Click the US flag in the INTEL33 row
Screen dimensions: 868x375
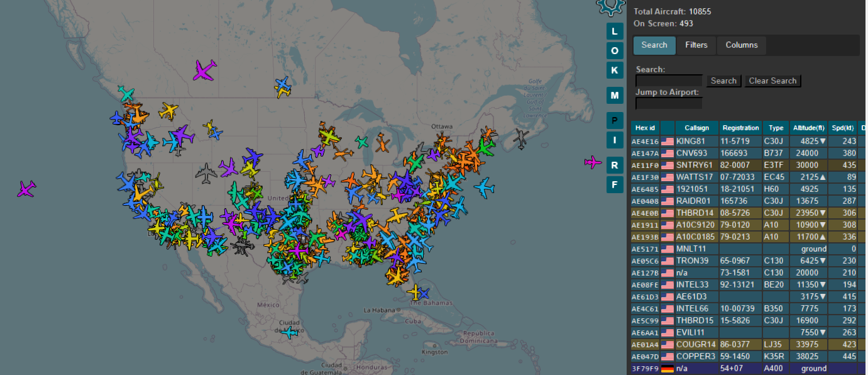(667, 284)
